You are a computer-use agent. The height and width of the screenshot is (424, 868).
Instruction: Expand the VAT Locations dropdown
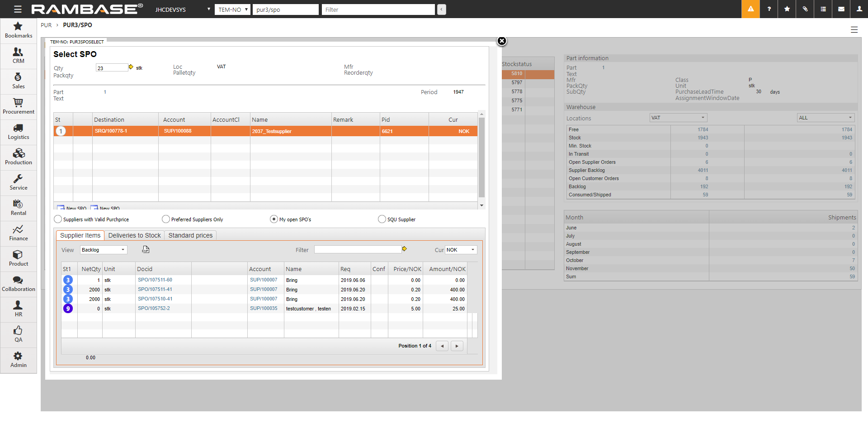pyautogui.click(x=678, y=118)
